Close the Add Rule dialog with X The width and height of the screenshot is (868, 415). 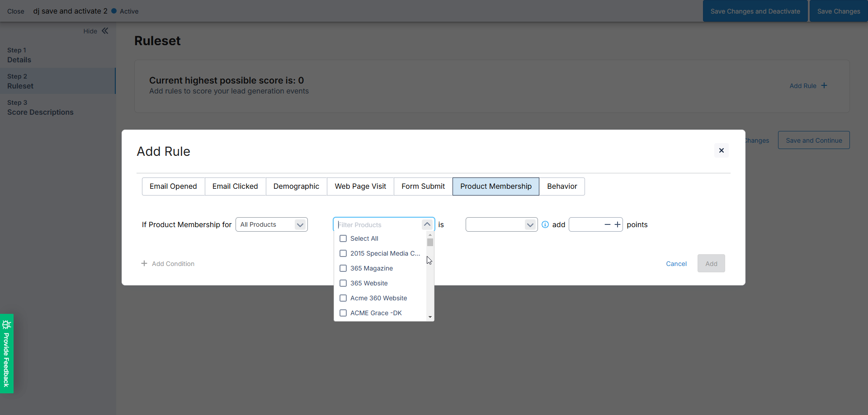pos(721,150)
